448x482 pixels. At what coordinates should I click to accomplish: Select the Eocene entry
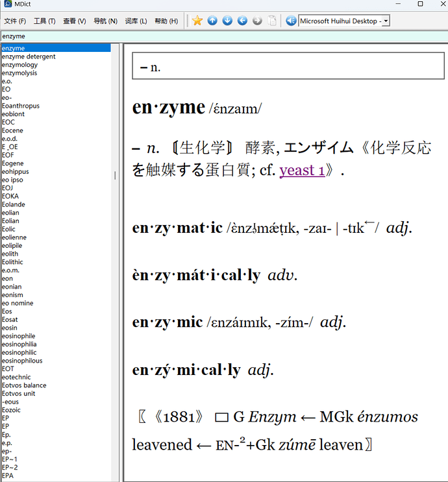point(12,130)
